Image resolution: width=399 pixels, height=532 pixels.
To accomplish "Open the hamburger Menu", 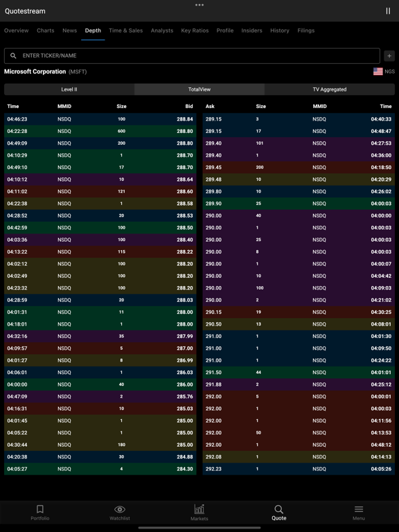I will tap(359, 513).
